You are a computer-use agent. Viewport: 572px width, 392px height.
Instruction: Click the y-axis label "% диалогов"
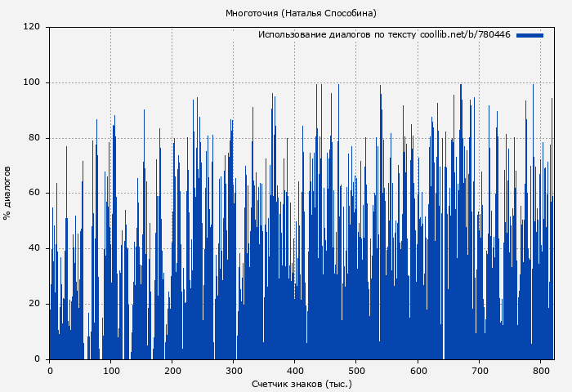coord(7,193)
